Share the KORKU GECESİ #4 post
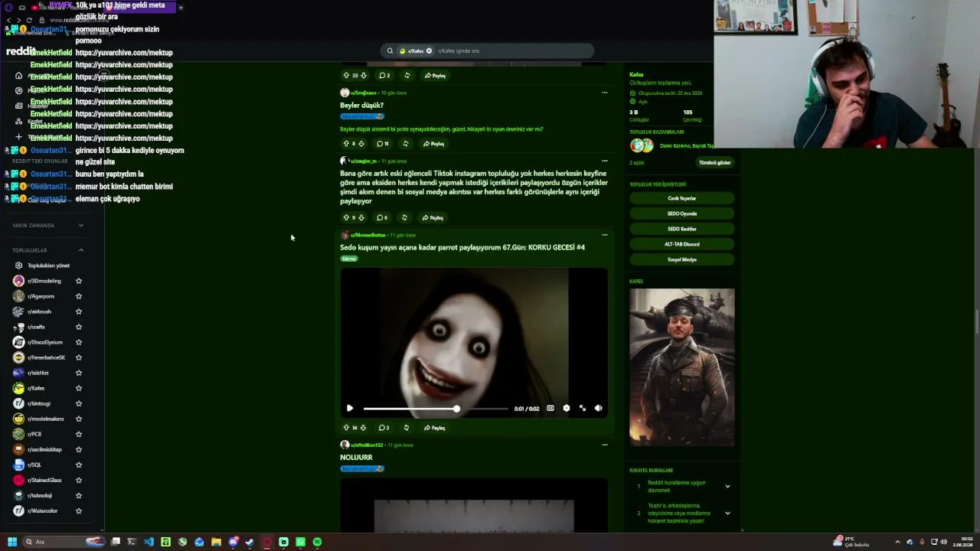 435,428
